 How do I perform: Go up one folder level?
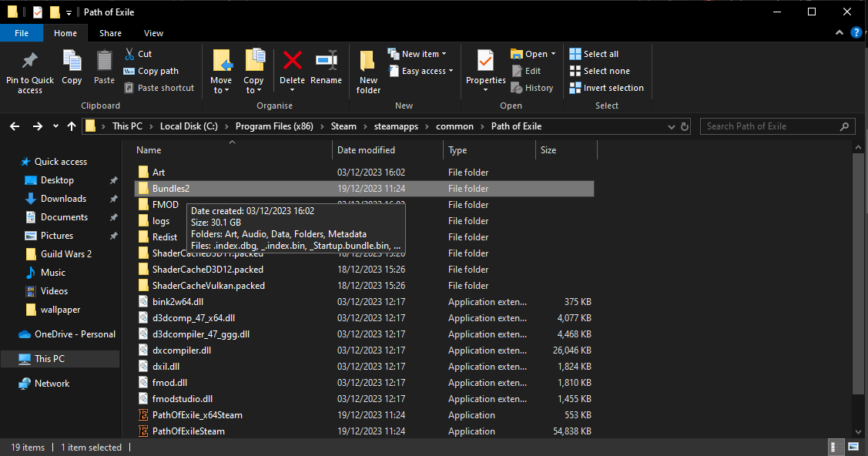72,127
